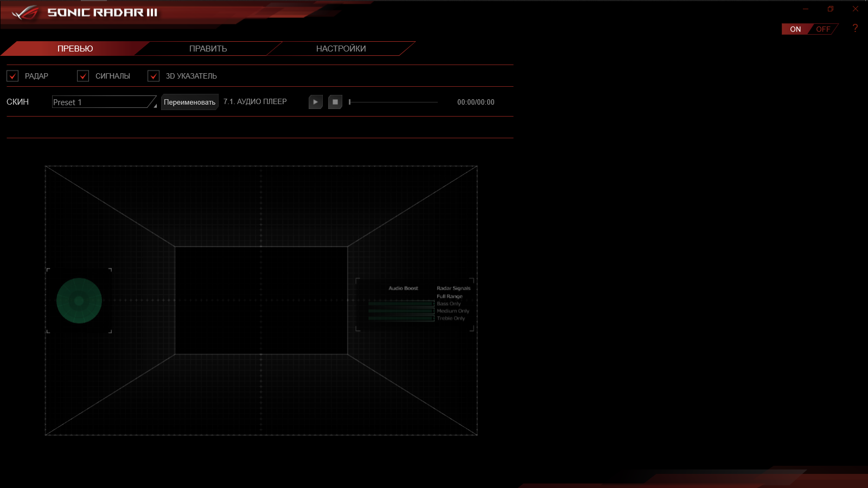Click the ROG logo in title bar
This screenshot has height=488, width=868.
25,12
